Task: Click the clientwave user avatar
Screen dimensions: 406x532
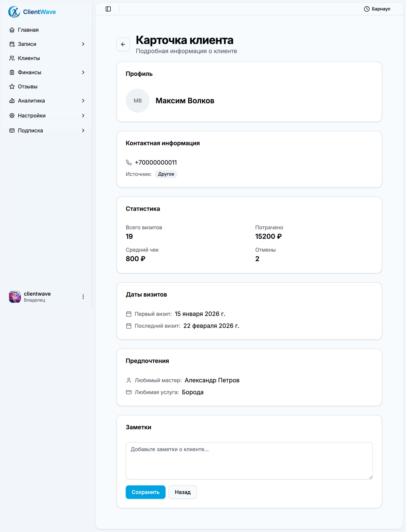Action: (15, 297)
